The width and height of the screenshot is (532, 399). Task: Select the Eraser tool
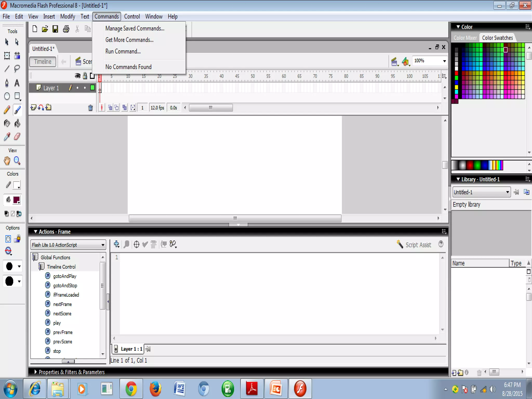(x=17, y=136)
